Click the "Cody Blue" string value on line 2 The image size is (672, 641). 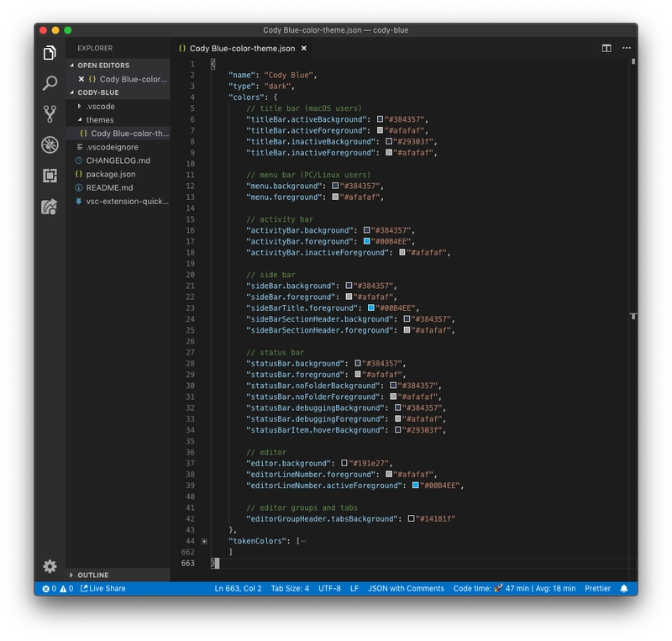tap(288, 75)
